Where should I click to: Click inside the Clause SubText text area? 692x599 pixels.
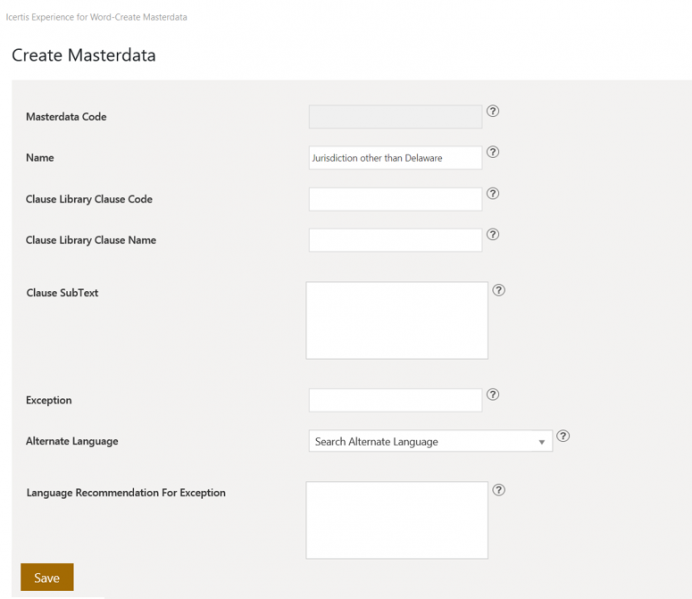pos(396,320)
